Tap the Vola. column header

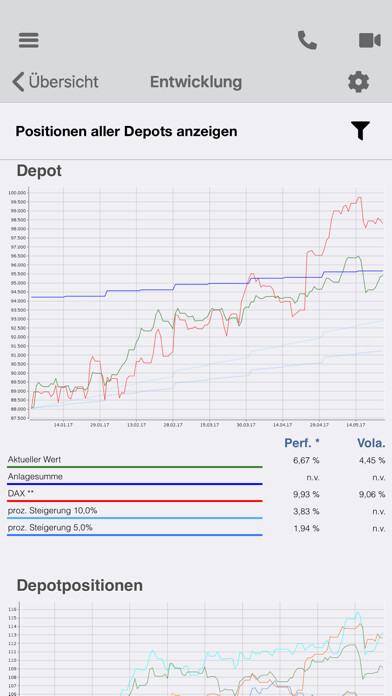(371, 443)
